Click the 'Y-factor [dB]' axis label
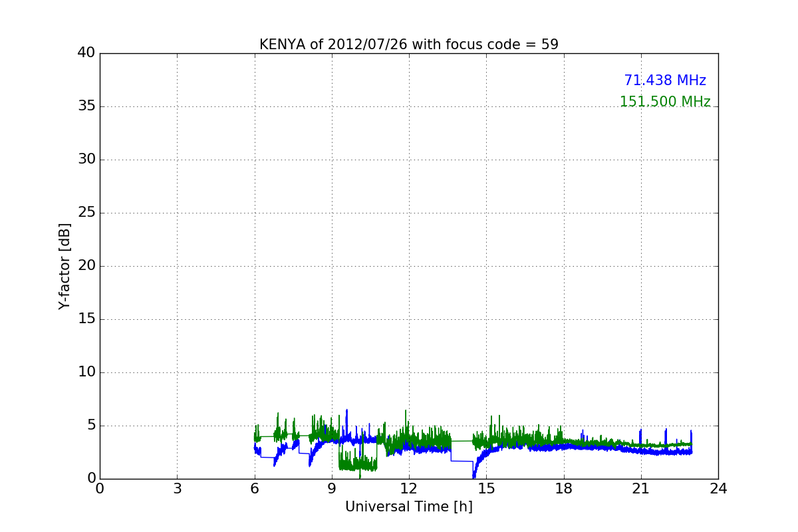 pyautogui.click(x=65, y=266)
